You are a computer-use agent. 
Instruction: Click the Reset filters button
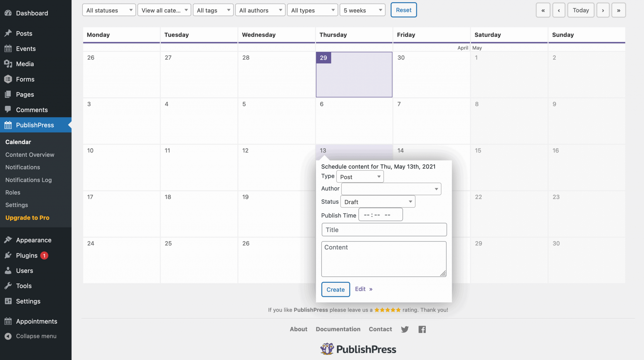[403, 10]
